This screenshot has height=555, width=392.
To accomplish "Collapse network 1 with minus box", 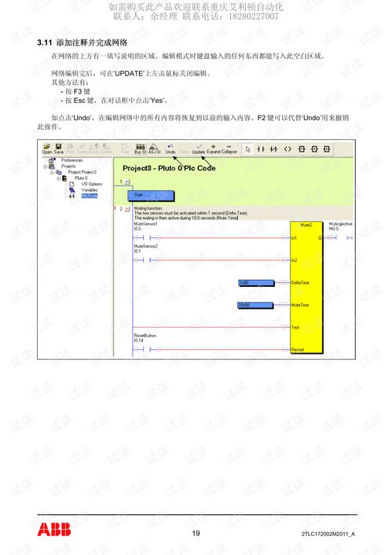I will (127, 182).
